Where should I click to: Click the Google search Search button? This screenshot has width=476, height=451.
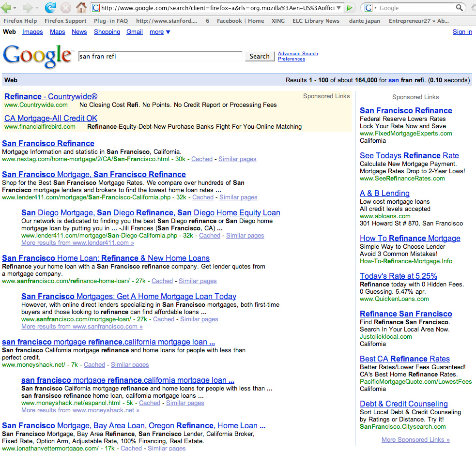point(260,56)
